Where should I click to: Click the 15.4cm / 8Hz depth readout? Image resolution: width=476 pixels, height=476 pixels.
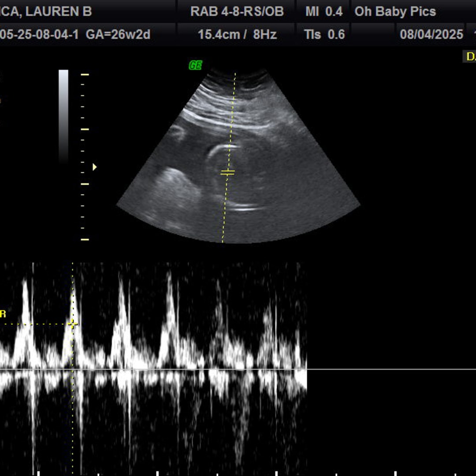point(237,34)
